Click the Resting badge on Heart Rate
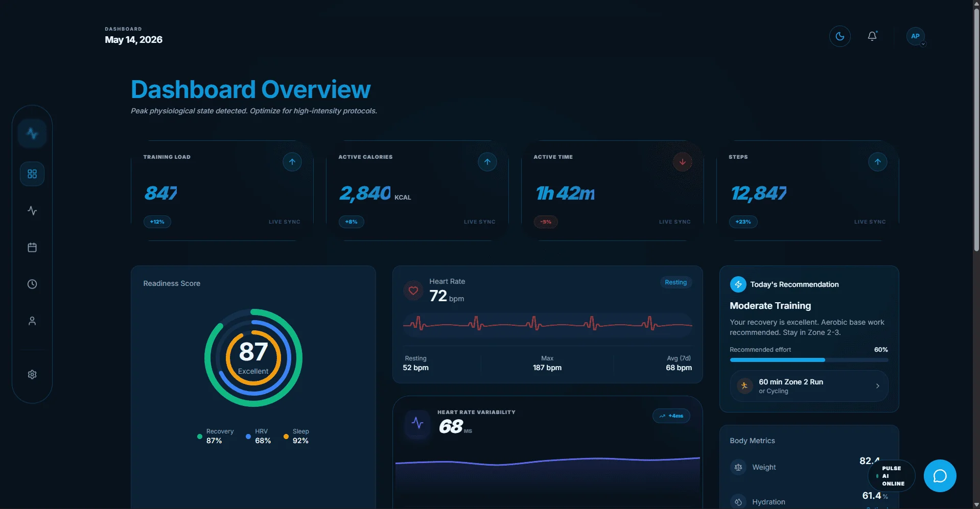 [x=676, y=282]
